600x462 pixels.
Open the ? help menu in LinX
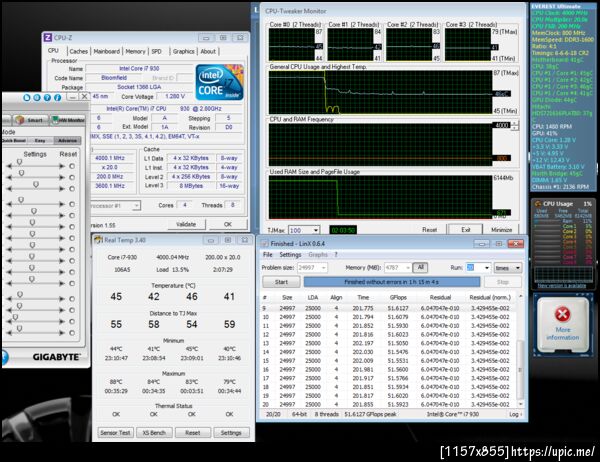336,255
